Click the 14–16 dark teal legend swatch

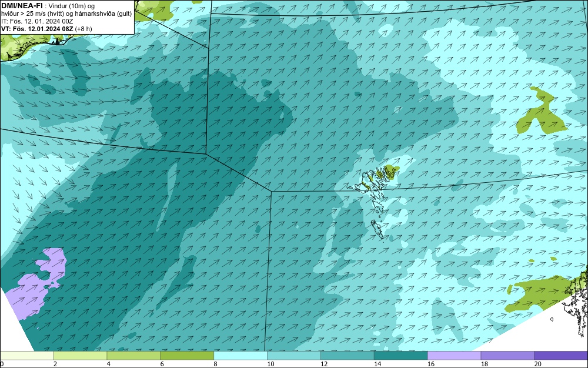pyautogui.click(x=401, y=356)
